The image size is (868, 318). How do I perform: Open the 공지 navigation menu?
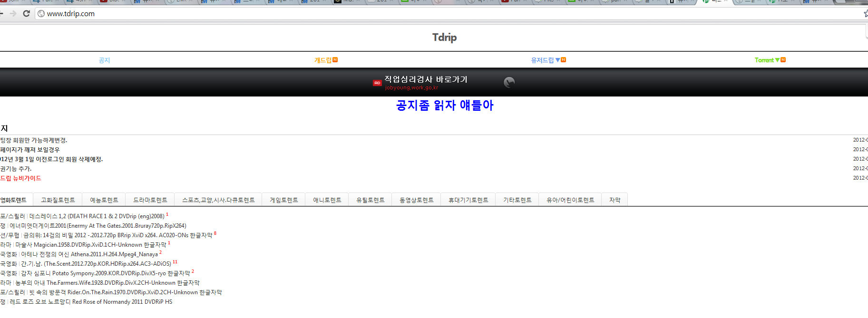coord(104,60)
